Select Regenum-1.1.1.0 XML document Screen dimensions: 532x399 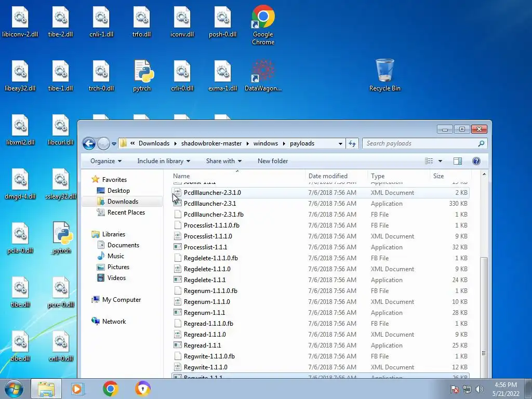tap(320, 302)
